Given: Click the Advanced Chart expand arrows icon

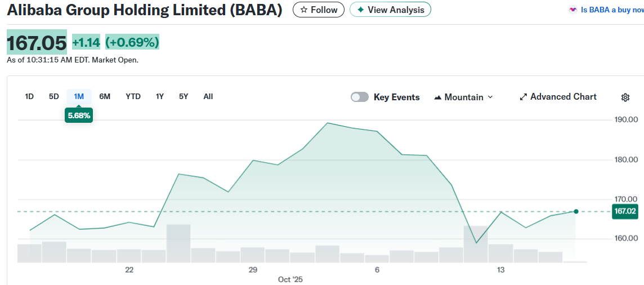Looking at the screenshot, I should [x=524, y=97].
